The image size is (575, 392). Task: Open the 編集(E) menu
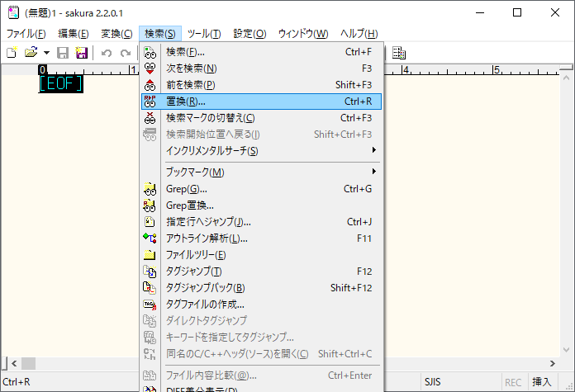tap(74, 34)
